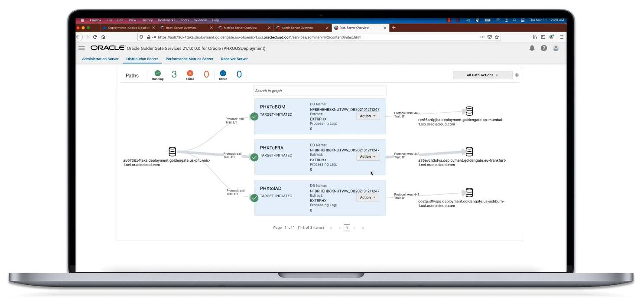This screenshot has width=644, height=303.
Task: Open the History menu in the menu bar
Action: point(147,20)
